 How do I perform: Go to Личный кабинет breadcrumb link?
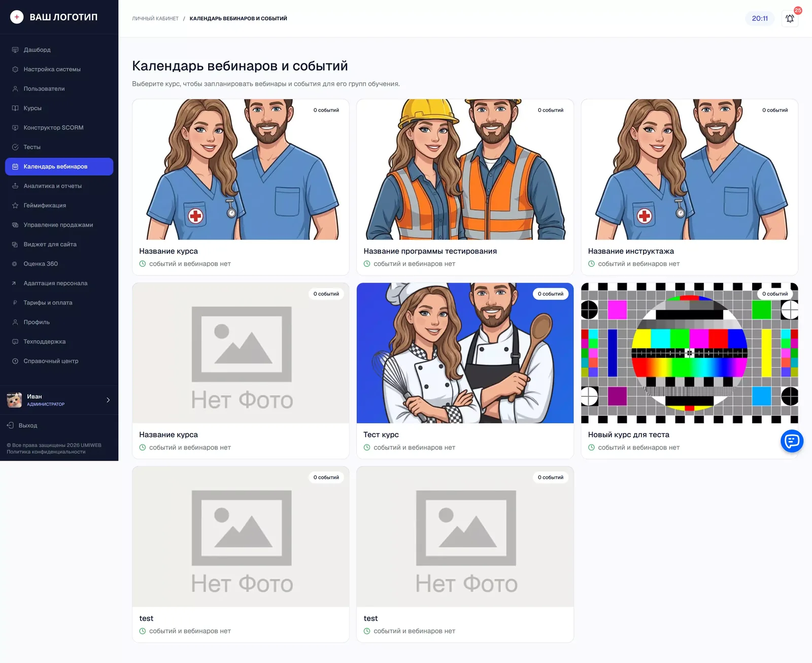point(155,19)
